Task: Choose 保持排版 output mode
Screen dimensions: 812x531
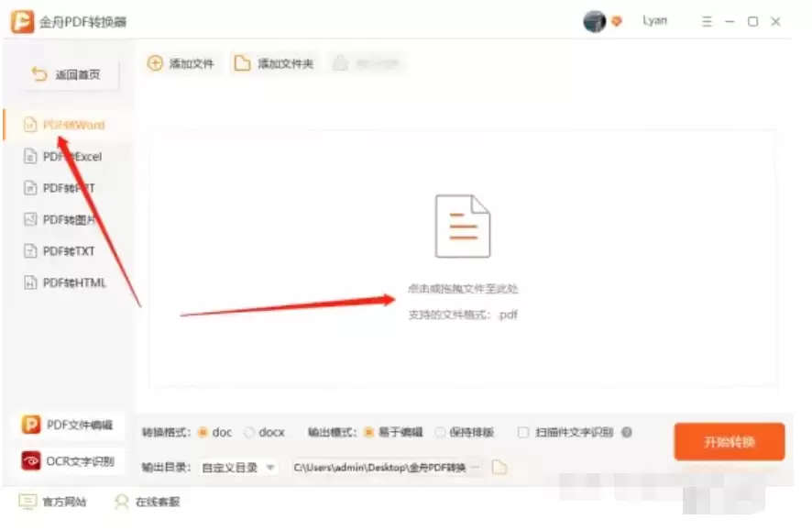Action: (x=441, y=432)
